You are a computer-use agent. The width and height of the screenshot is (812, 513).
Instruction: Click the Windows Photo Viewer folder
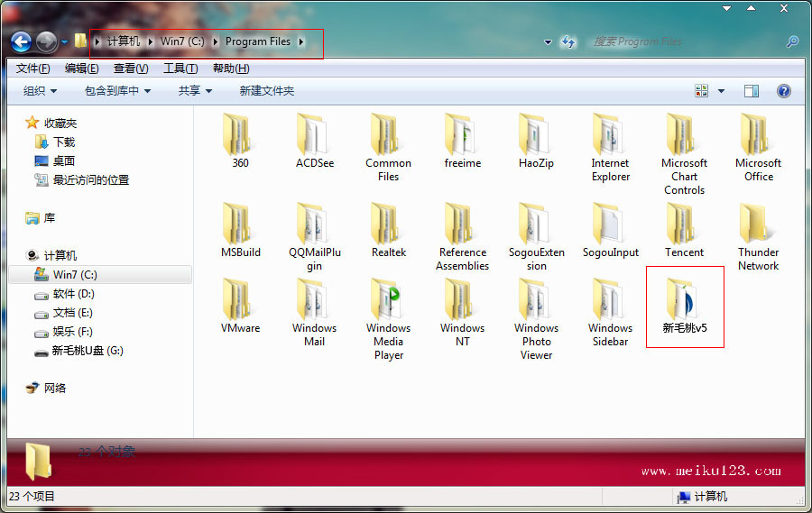click(537, 319)
